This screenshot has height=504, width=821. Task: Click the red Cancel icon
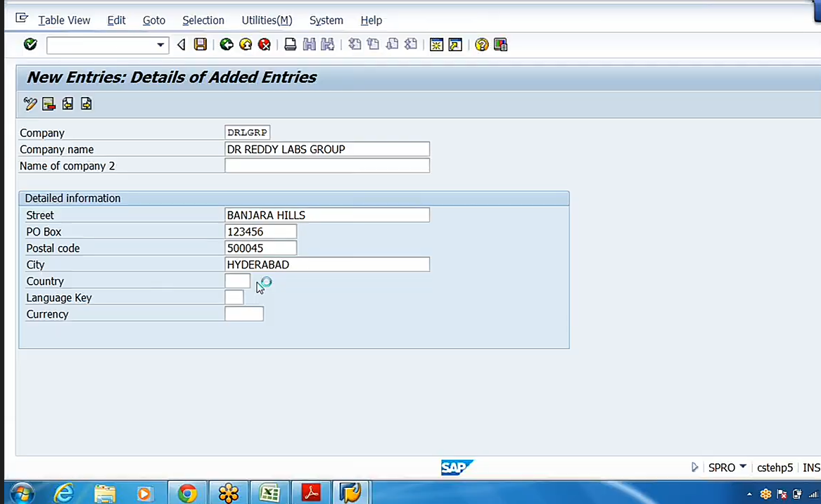click(265, 44)
